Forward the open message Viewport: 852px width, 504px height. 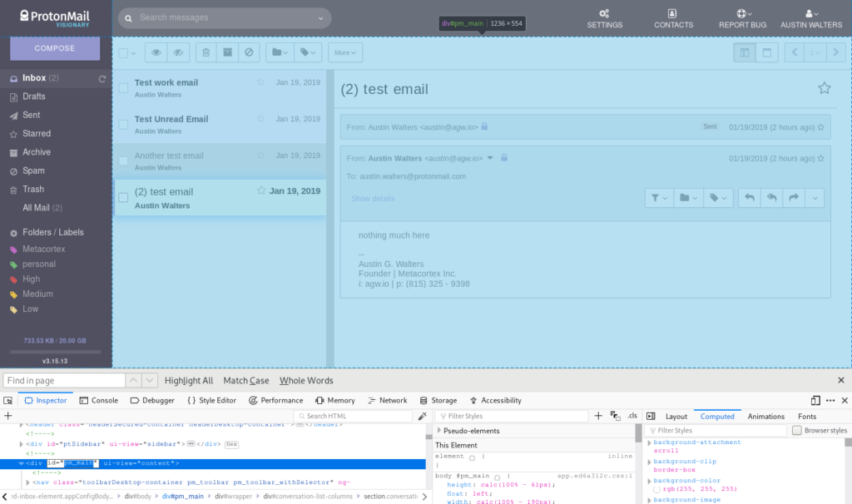click(792, 197)
